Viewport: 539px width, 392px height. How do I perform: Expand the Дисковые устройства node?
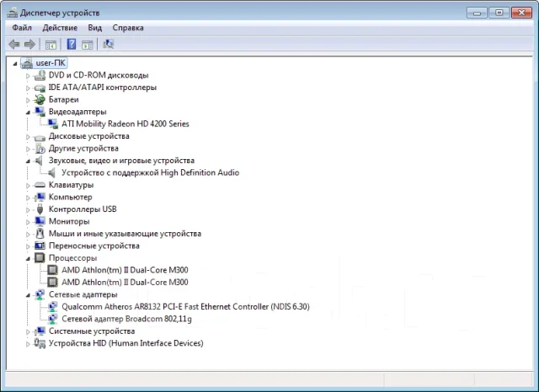pyautogui.click(x=28, y=137)
